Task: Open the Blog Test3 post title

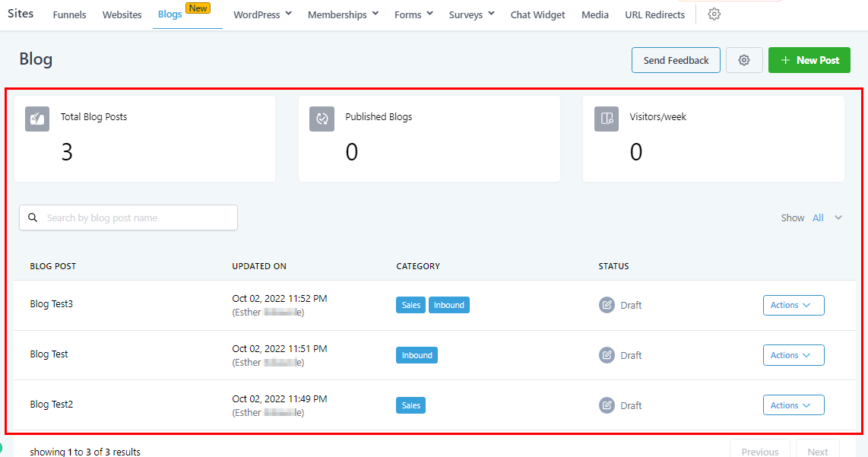Action: pyautogui.click(x=52, y=304)
